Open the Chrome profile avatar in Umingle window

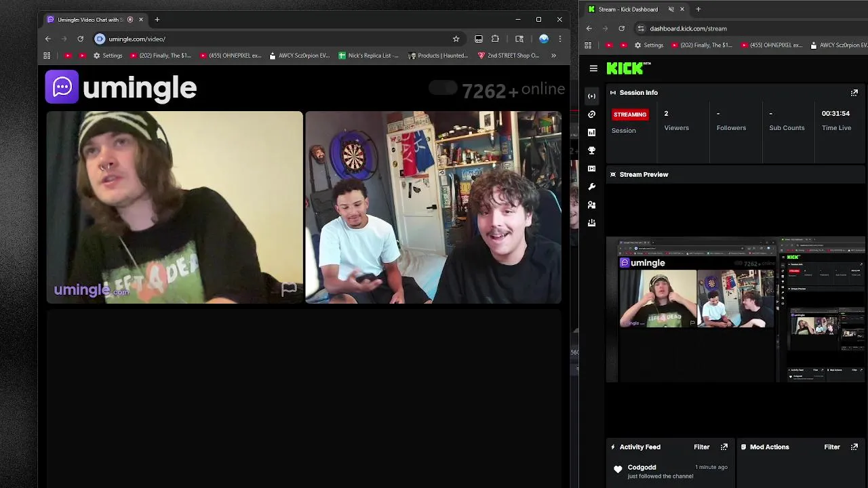543,39
